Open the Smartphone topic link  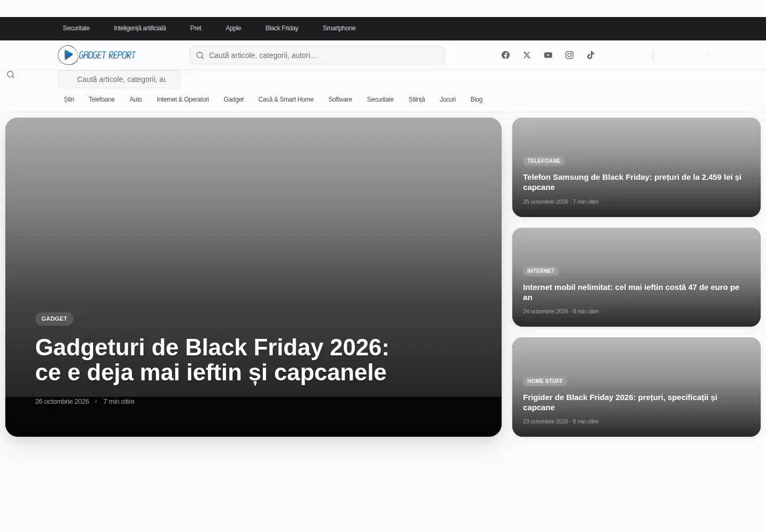click(x=339, y=28)
